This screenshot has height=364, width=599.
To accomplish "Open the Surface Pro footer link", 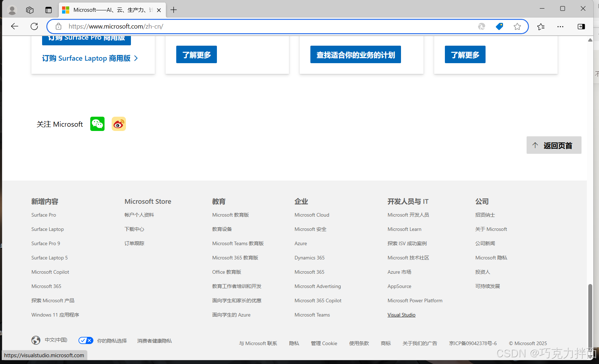I will click(x=44, y=215).
